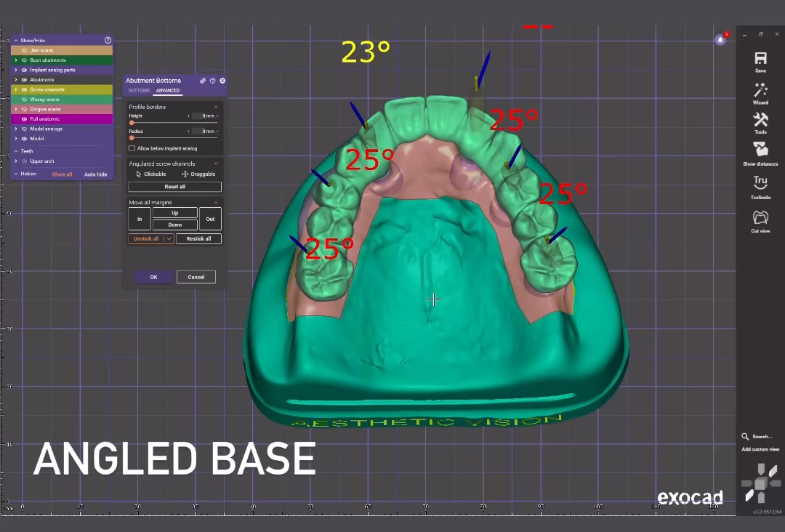Move all margins Up
This screenshot has height=532, width=785.
(x=174, y=213)
